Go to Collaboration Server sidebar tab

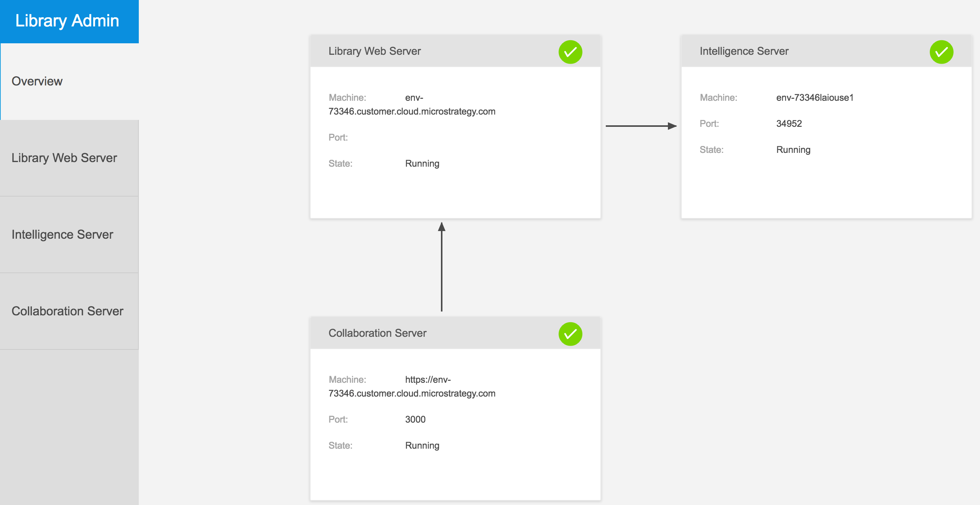click(x=67, y=311)
